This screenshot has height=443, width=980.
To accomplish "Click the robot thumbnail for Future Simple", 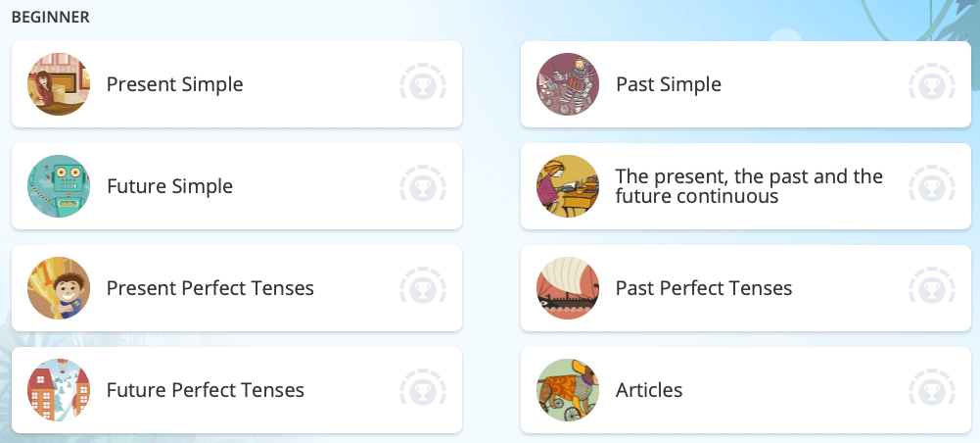I will (x=59, y=186).
